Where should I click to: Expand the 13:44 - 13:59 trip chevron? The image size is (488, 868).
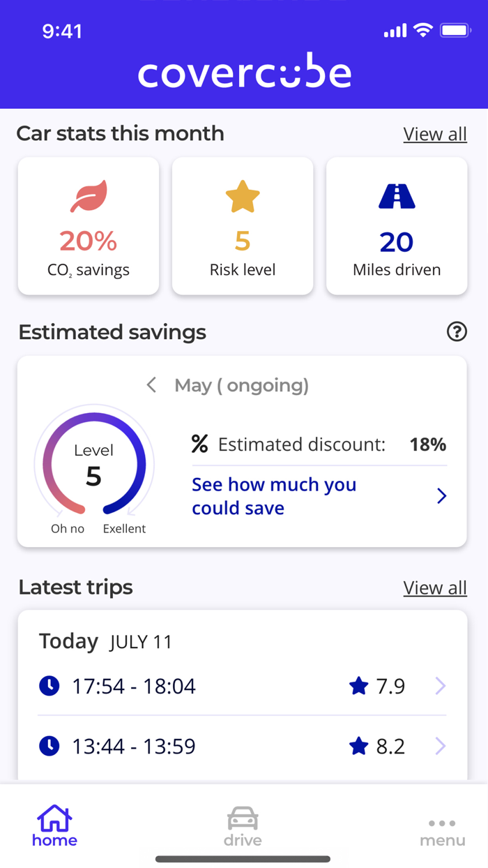(x=441, y=747)
